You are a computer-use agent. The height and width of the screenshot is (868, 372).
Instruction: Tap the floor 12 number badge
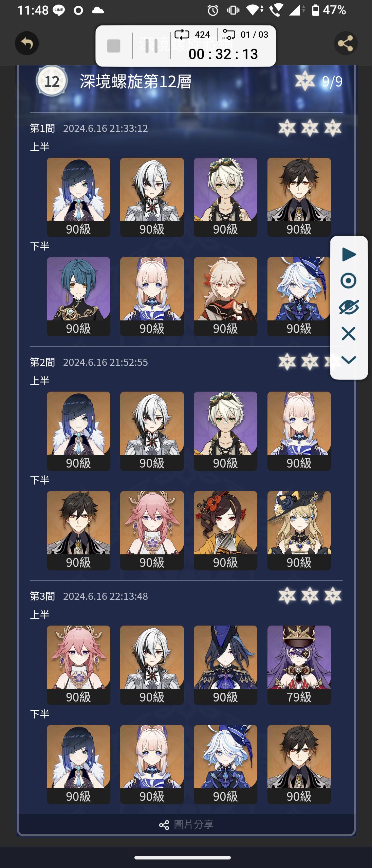[52, 81]
